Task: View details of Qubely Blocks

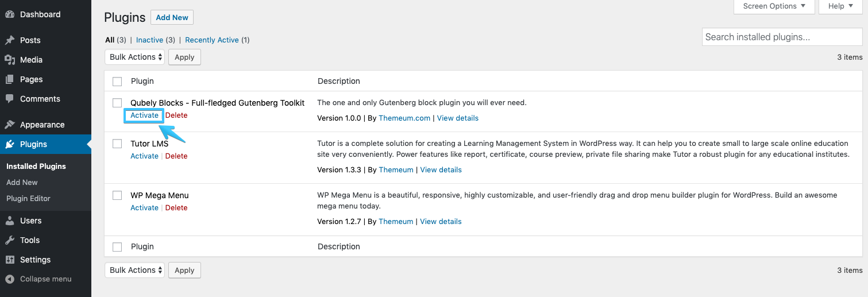Action: (458, 118)
